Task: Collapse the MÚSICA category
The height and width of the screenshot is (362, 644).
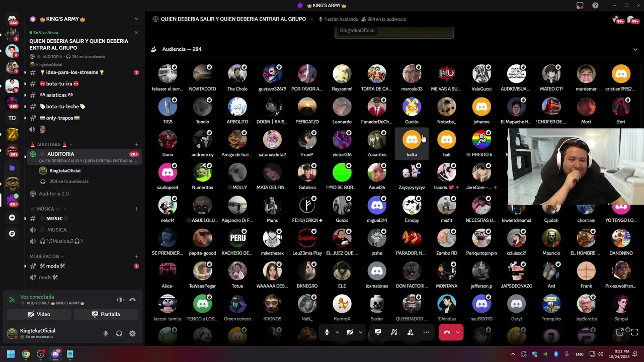Action: coord(48,209)
